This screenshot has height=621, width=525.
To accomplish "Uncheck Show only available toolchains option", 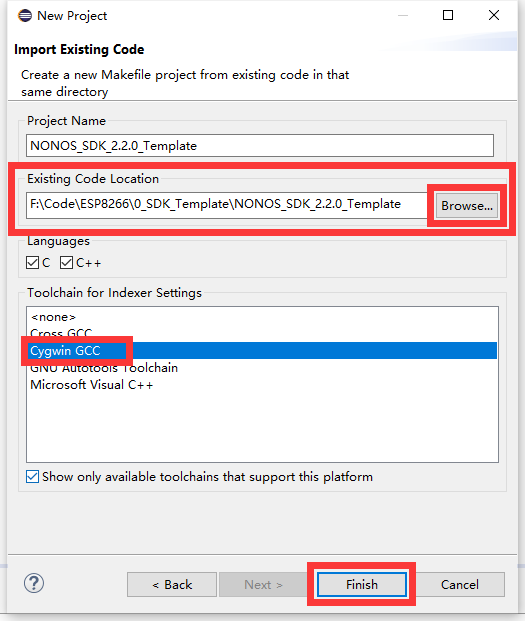I will point(32,476).
